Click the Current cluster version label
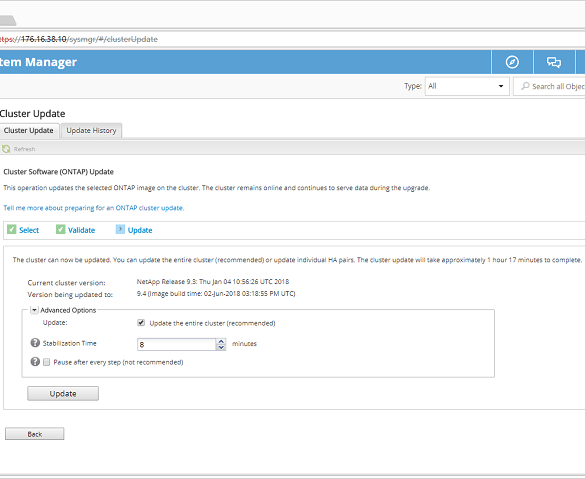This screenshot has height=479, width=585. [x=66, y=283]
